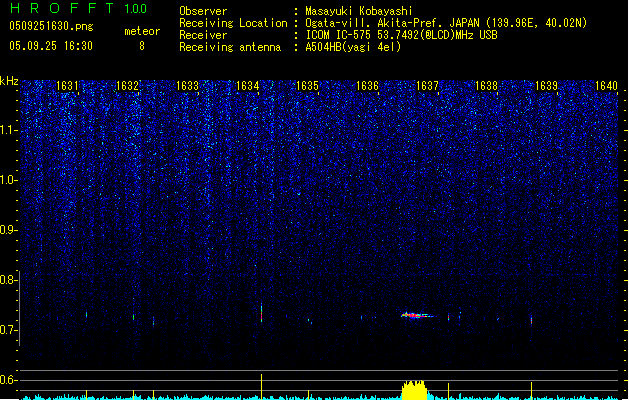Screen dimensions: 629x400
Task: Click time marker 1634
Action: pyautogui.click(x=248, y=86)
